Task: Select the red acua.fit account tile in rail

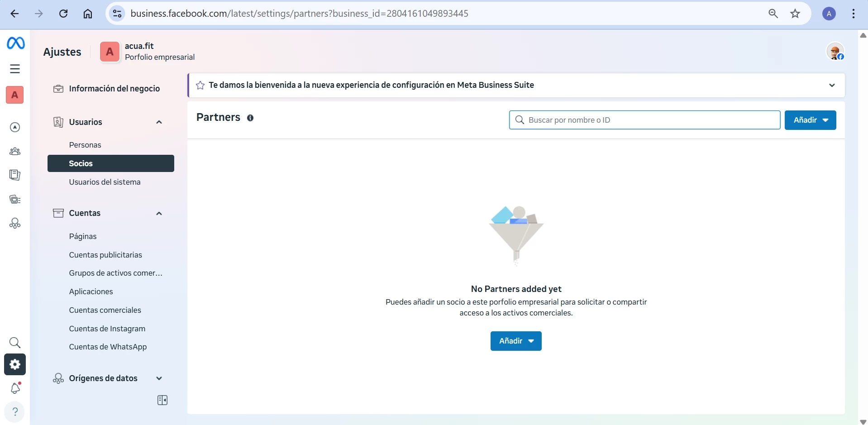Action: tap(15, 95)
